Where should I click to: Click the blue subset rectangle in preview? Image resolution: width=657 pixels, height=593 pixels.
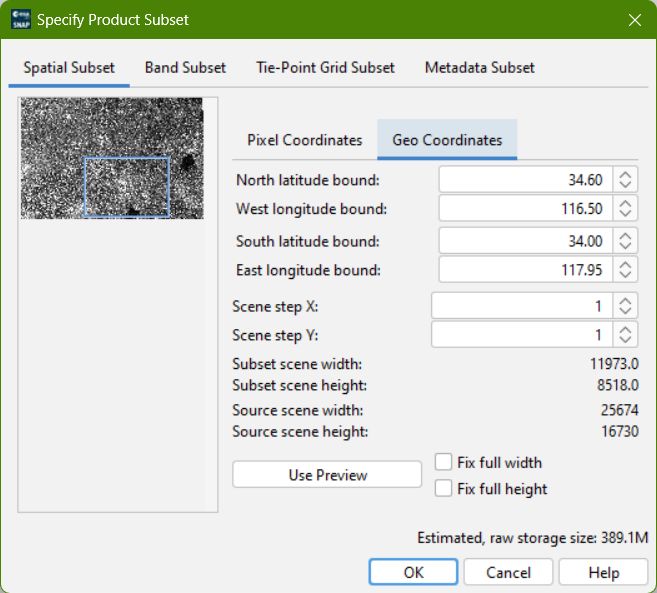coord(127,187)
